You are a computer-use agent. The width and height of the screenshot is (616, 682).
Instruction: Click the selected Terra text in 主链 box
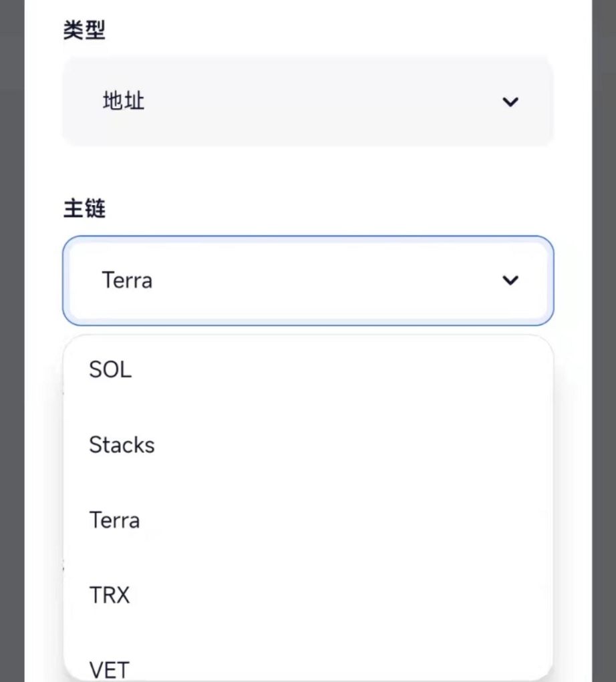[x=127, y=281]
